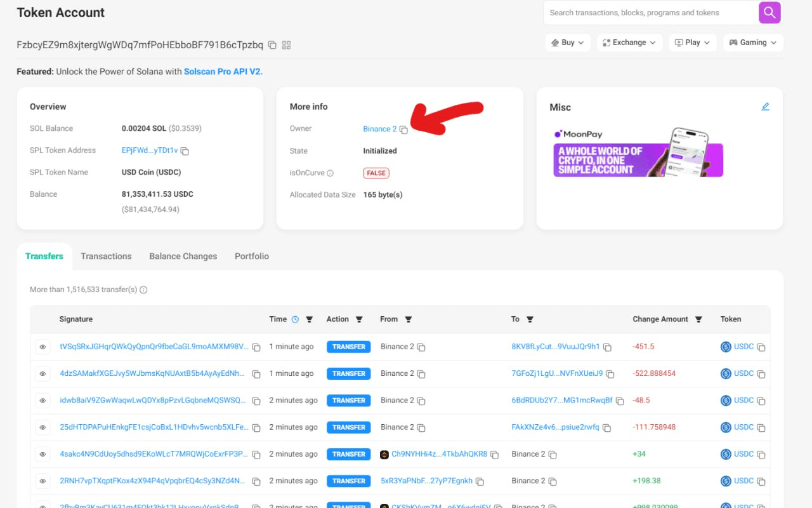Image resolution: width=812 pixels, height=508 pixels.
Task: Copy destination address 7GFoZj1LgU...NVFnXUeiJ9
Action: coord(610,374)
